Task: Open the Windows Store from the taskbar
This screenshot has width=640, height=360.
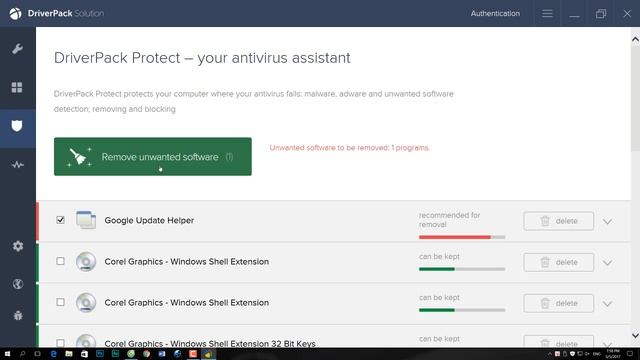Action: (84, 354)
